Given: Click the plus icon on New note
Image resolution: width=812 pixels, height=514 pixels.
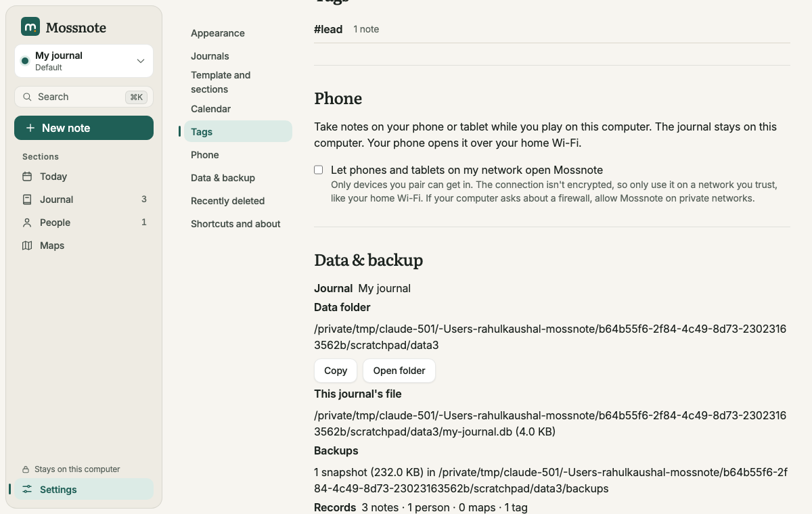Looking at the screenshot, I should click(x=30, y=128).
